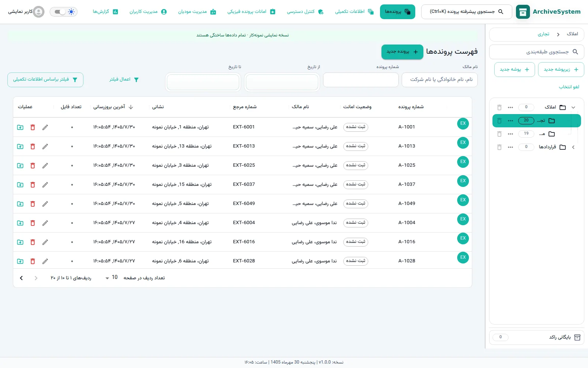This screenshot has height=368, width=588.
Task: Open the مدیریت مودیان navigation tab
Action: [x=197, y=12]
